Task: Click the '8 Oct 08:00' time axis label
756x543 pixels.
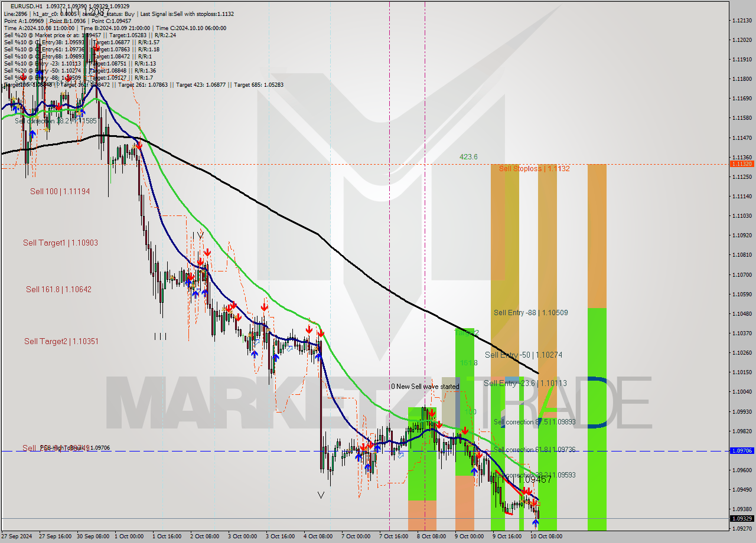Action: click(x=432, y=537)
